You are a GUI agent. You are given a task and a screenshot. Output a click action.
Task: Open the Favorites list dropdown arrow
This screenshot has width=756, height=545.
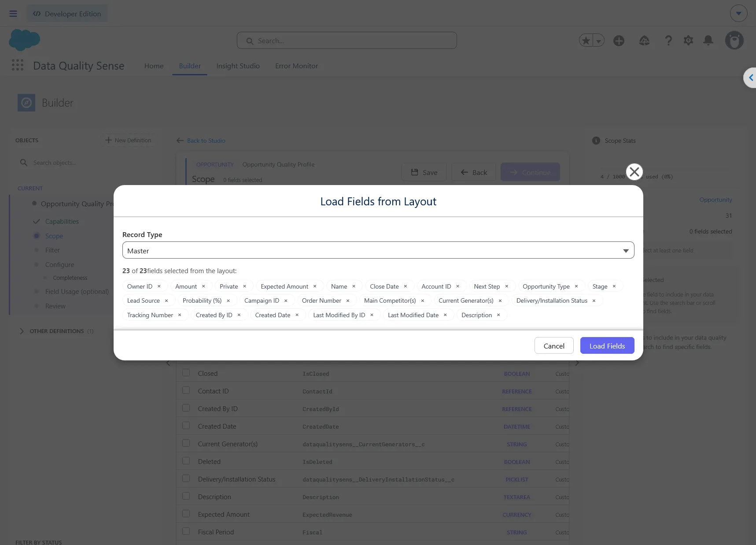click(x=598, y=41)
